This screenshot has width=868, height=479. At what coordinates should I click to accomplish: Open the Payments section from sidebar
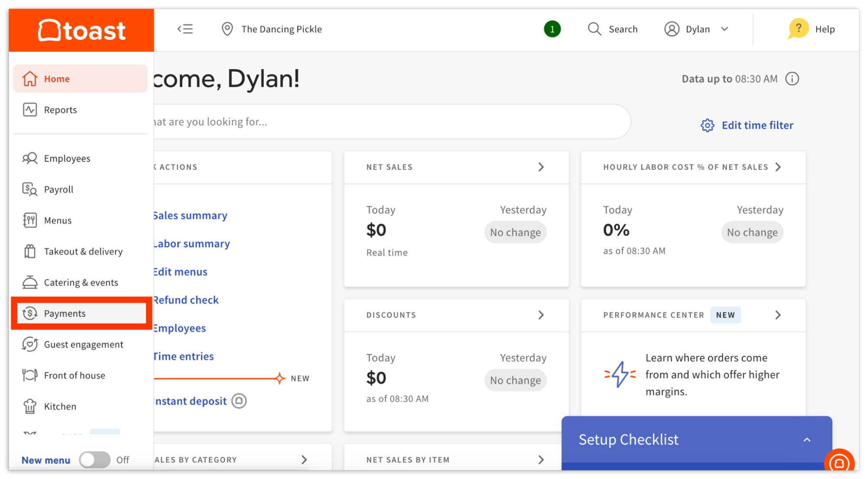[x=64, y=313]
